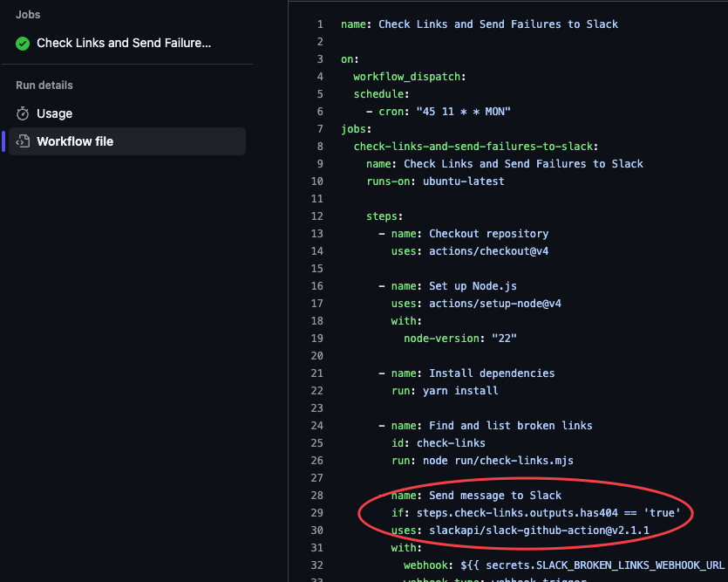The image size is (728, 582).
Task: Click line number 26 in the gutter
Action: click(x=317, y=461)
